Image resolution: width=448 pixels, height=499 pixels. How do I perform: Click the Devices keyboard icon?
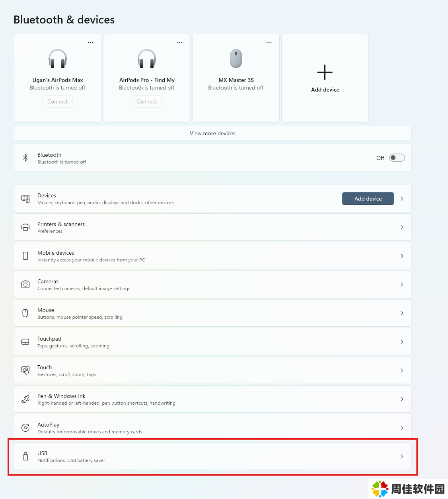[x=25, y=199]
